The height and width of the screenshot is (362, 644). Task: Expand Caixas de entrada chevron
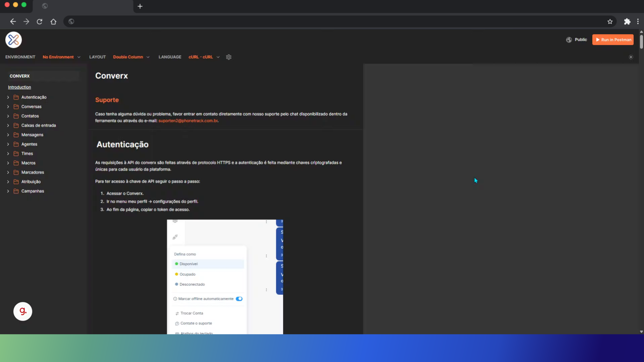tap(8, 125)
